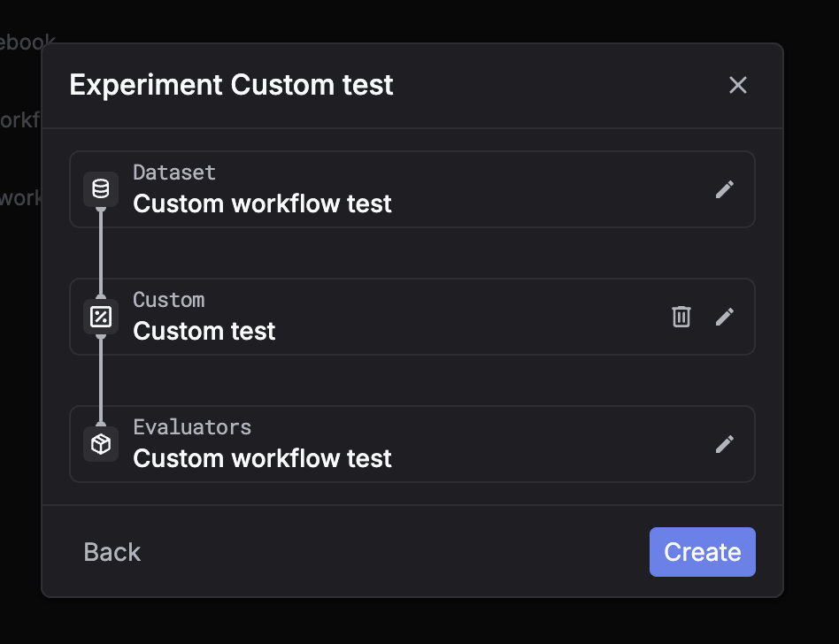Edit the Dataset step with pencil icon
This screenshot has height=644, width=839.
coord(724,189)
